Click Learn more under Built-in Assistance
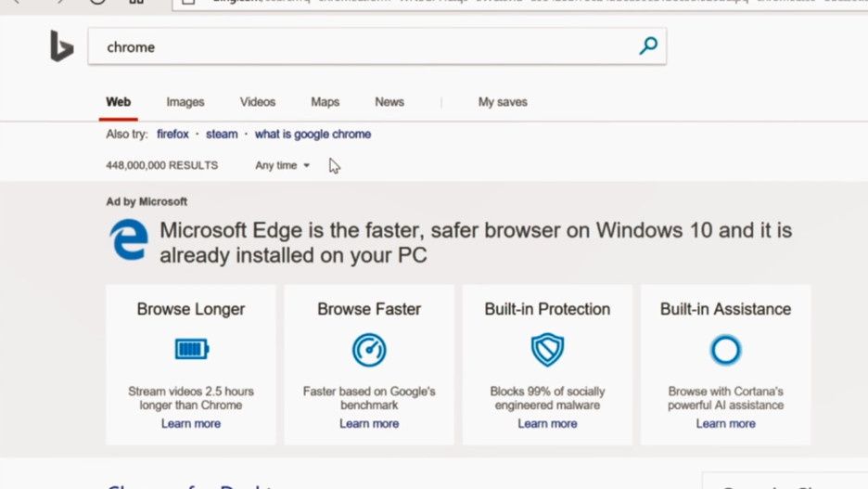Viewport: 868px width, 489px height. [x=726, y=424]
